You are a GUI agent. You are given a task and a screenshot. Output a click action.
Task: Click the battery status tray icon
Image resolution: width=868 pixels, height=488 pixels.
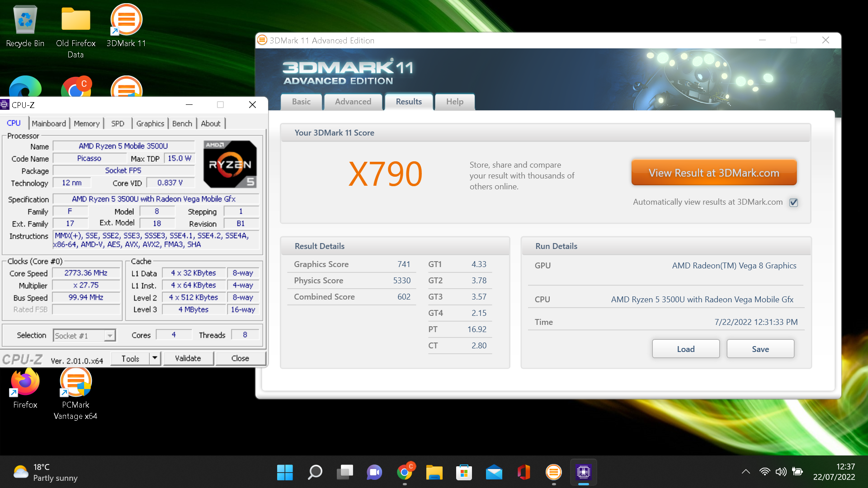coord(797,472)
